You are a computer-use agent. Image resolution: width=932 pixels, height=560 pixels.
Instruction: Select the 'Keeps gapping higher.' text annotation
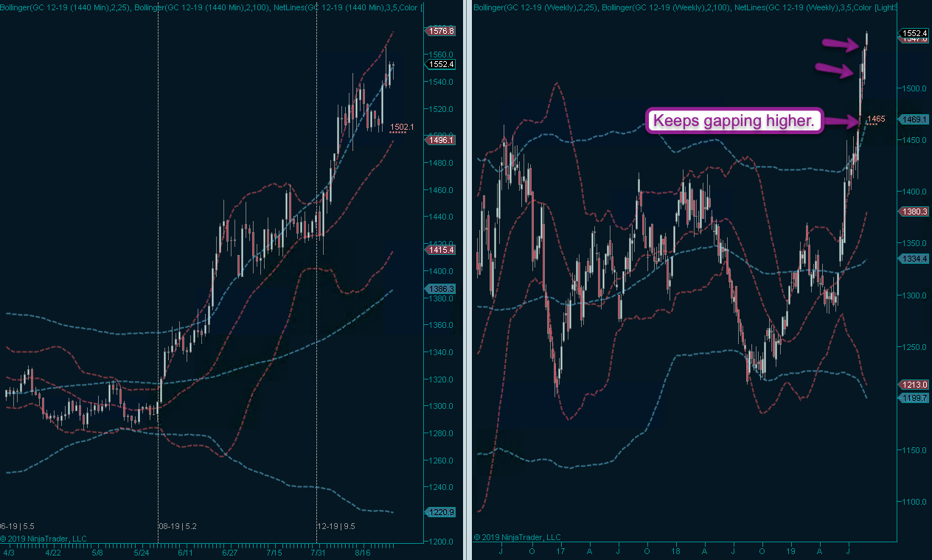pyautogui.click(x=734, y=122)
